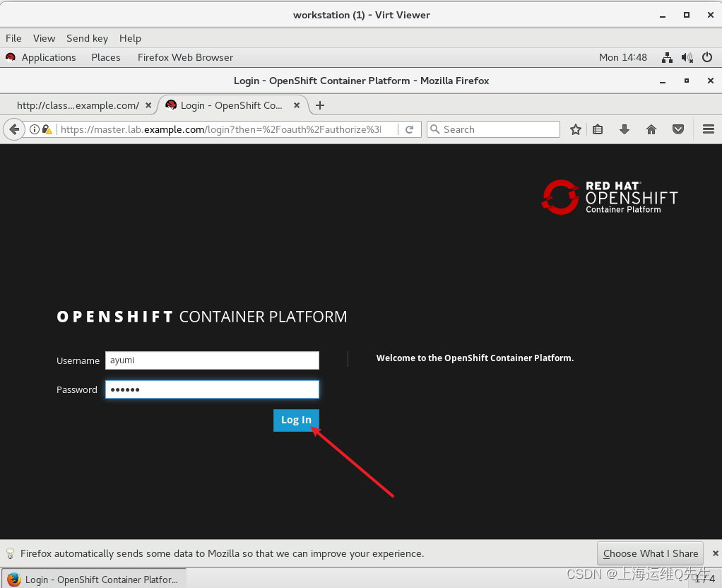
Task: Close the class example.com tab
Action: coord(148,105)
